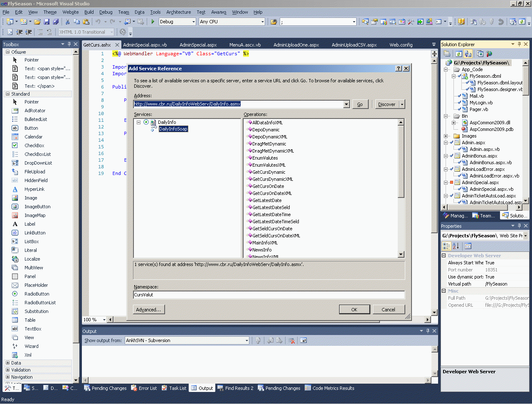The height and width of the screenshot is (404, 532).
Task: Expand the Data section in the Toolbox
Action: 7,363
